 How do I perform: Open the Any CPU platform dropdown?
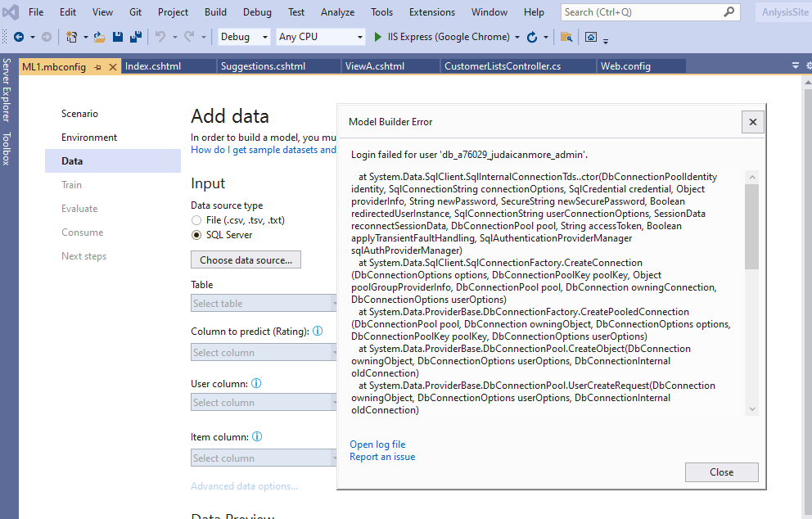pos(319,37)
